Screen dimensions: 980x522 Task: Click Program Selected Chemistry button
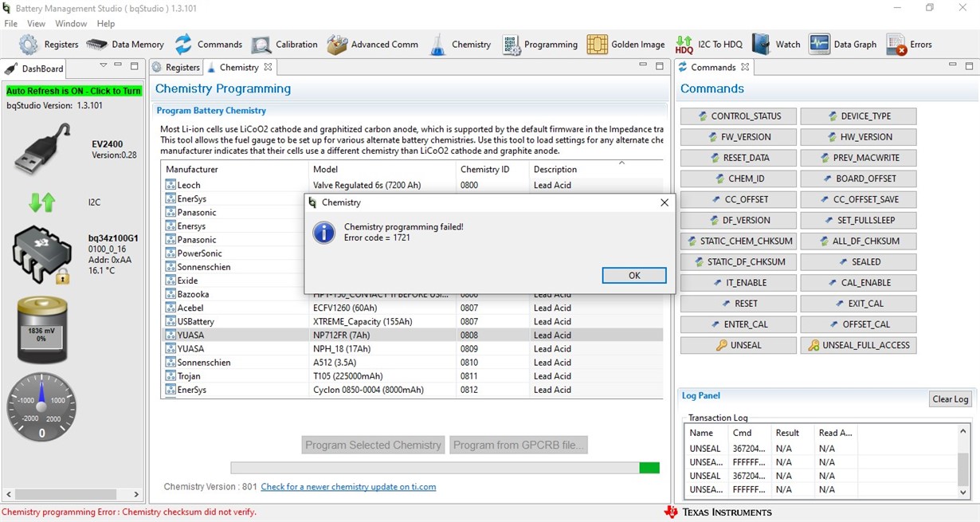coord(373,445)
